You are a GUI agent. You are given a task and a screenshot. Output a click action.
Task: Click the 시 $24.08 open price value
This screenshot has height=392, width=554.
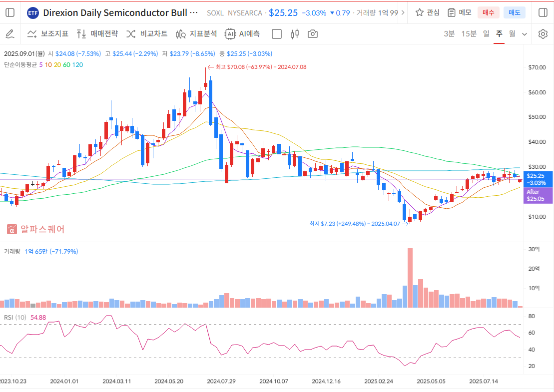pos(74,54)
